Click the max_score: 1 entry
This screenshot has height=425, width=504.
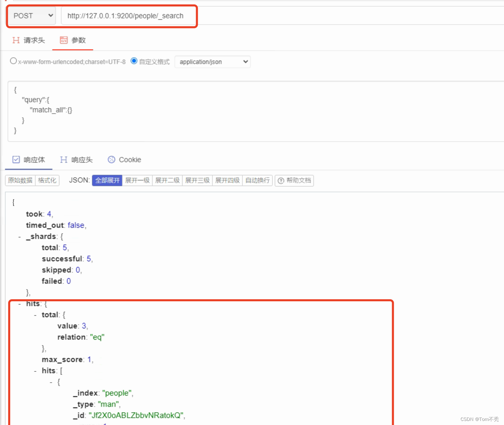67,359
